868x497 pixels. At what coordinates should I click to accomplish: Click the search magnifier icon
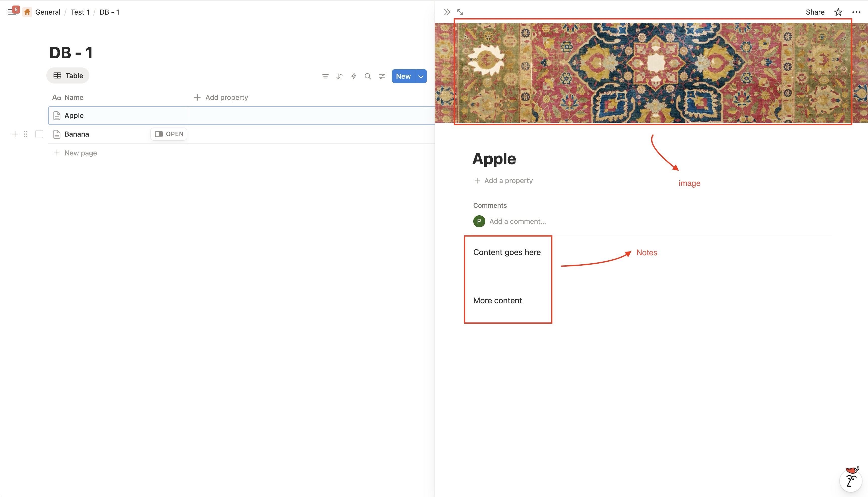(368, 76)
